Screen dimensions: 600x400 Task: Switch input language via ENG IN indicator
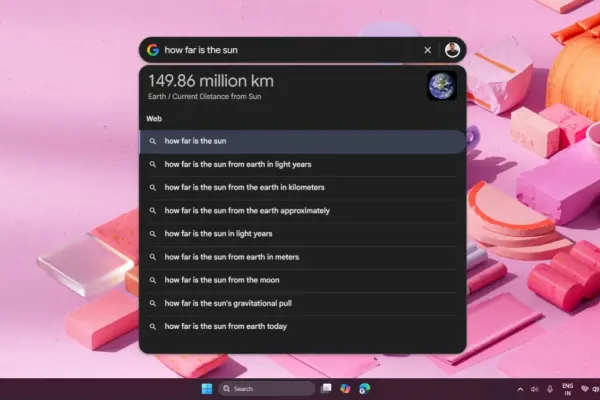point(568,389)
